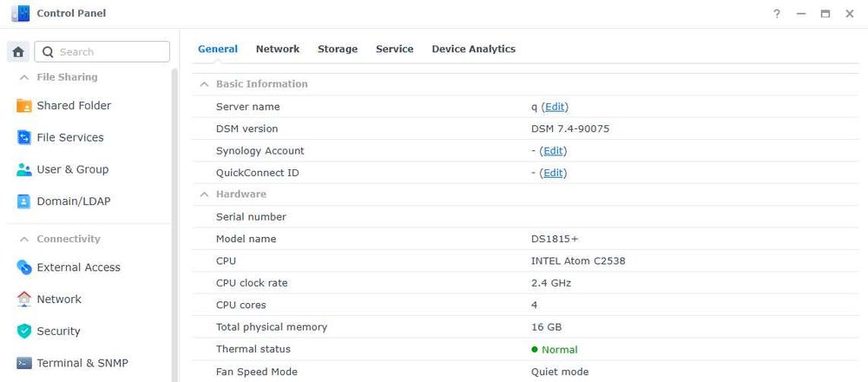This screenshot has width=868, height=382.
Task: Select Domain/LDAP label in sidebar
Action: coord(74,201)
